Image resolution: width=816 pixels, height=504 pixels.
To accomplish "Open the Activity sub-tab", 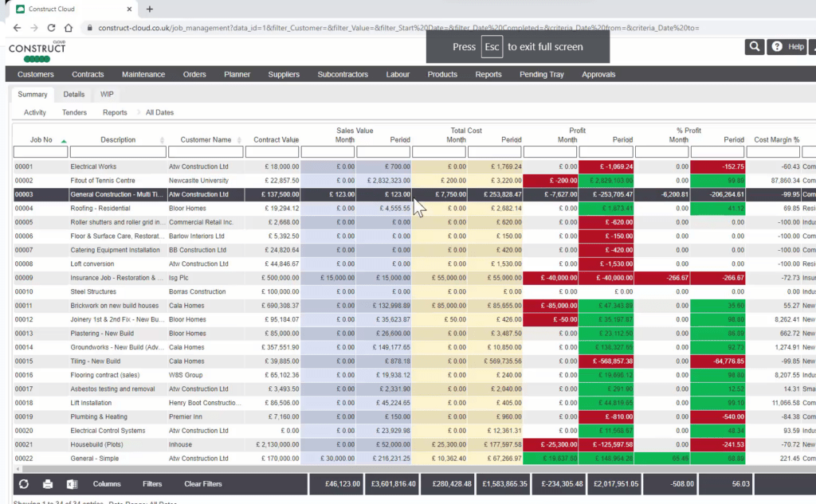I will coord(35,112).
